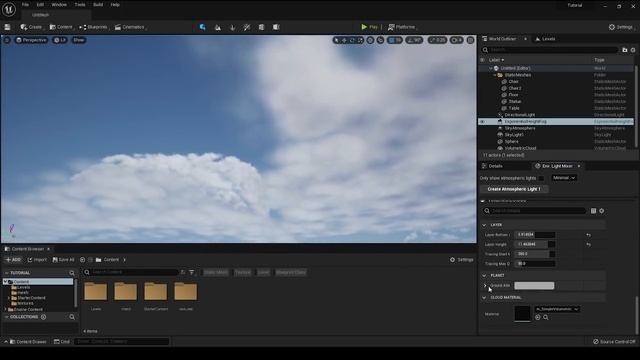This screenshot has width=640, height=360.
Task: Open the File menu
Action: point(25,5)
